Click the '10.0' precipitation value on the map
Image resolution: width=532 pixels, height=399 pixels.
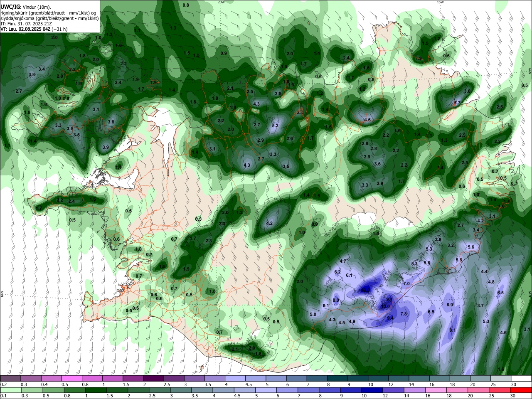click(385, 306)
